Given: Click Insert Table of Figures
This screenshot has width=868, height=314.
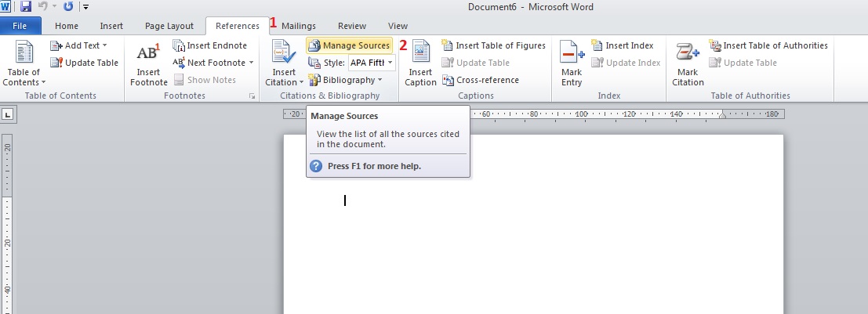Looking at the screenshot, I should pyautogui.click(x=493, y=45).
